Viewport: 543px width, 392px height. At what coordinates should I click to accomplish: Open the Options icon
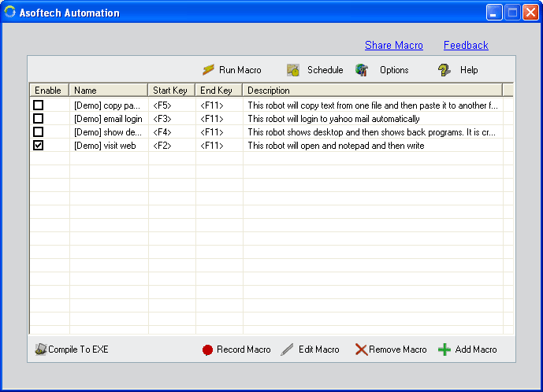tap(362, 70)
